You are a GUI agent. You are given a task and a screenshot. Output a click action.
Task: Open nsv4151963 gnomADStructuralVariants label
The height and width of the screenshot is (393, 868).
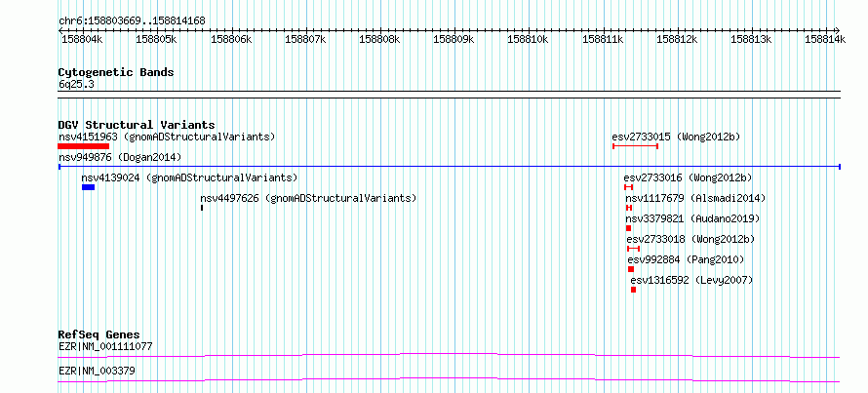pyautogui.click(x=167, y=137)
